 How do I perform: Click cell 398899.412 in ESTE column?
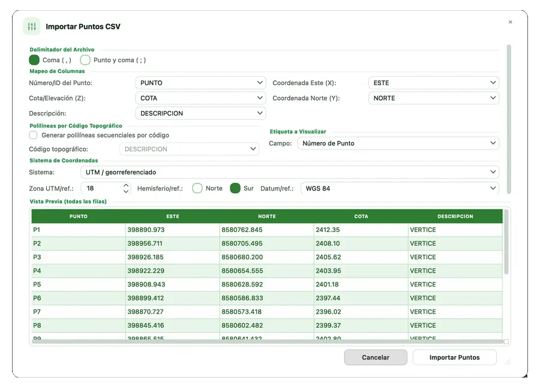click(173, 298)
